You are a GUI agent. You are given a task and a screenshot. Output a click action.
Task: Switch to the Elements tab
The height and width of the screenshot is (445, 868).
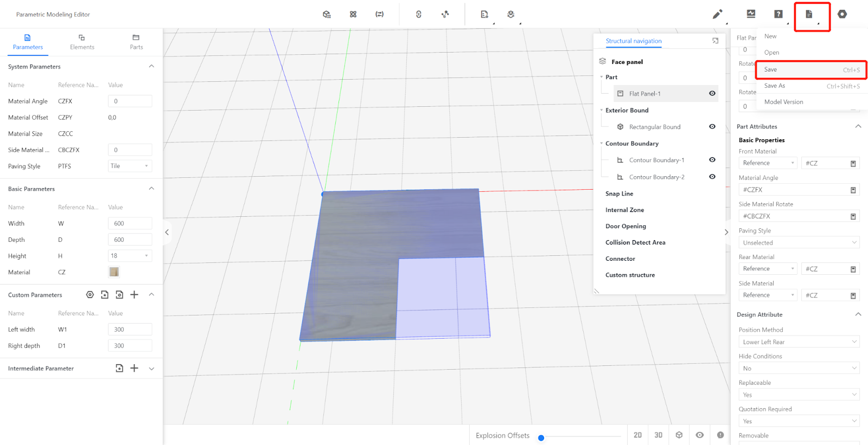(x=82, y=42)
